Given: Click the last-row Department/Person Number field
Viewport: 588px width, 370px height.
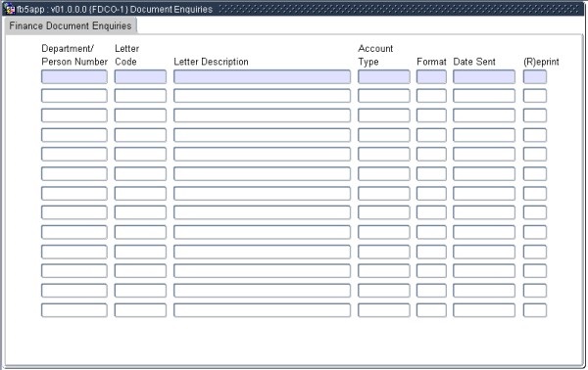Looking at the screenshot, I should pos(74,310).
